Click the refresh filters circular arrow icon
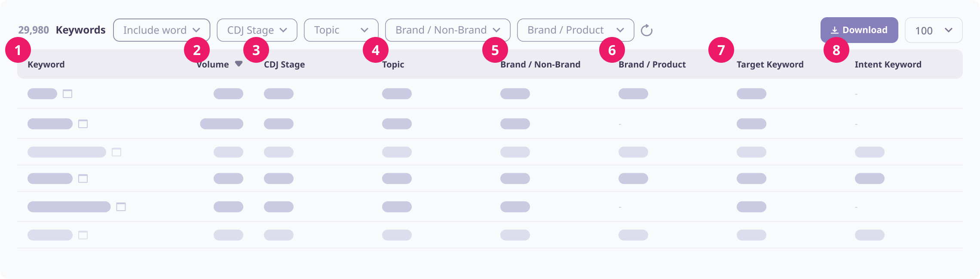The height and width of the screenshot is (279, 980). (x=646, y=31)
